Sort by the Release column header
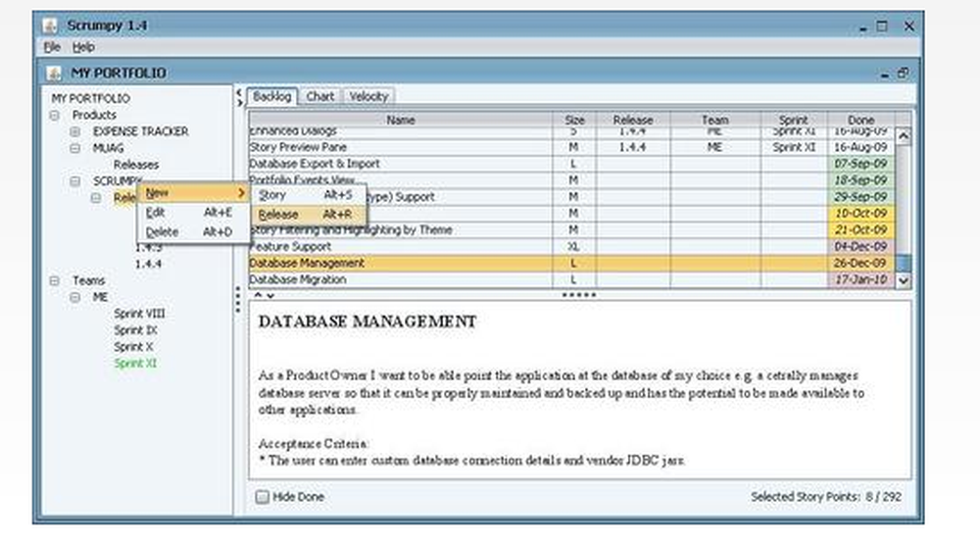Image resolution: width=980 pixels, height=542 pixels. (633, 120)
